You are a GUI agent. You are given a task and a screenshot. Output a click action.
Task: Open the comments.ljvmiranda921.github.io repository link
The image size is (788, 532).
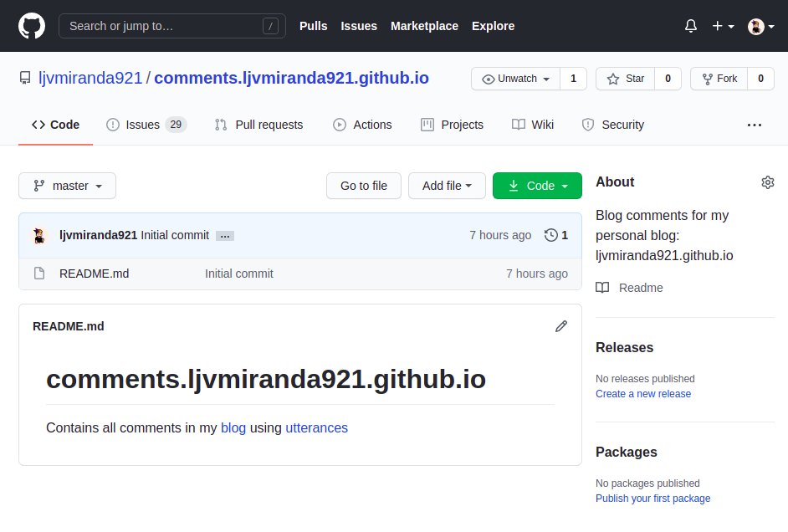click(x=291, y=79)
